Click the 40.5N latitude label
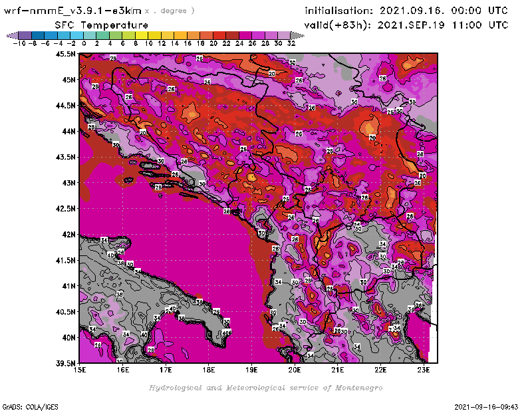 (x=65, y=312)
